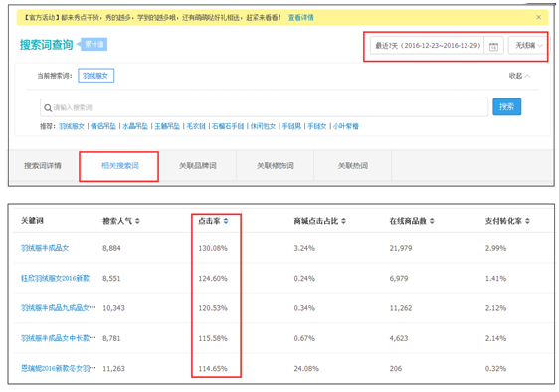The image size is (559, 392).
Task: Select recommended keyword 情侣吊坠
Action: coord(103,126)
